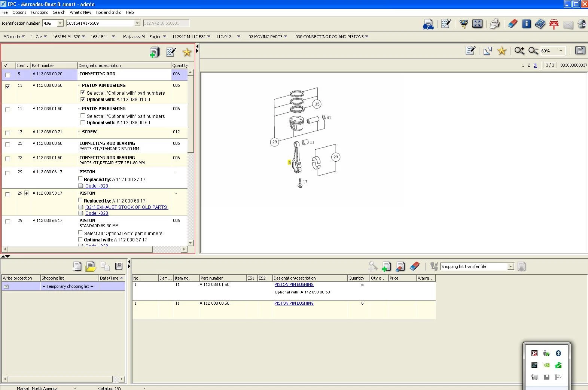Click the printer icon in top toolbar
This screenshot has height=390, width=588.
494,24
